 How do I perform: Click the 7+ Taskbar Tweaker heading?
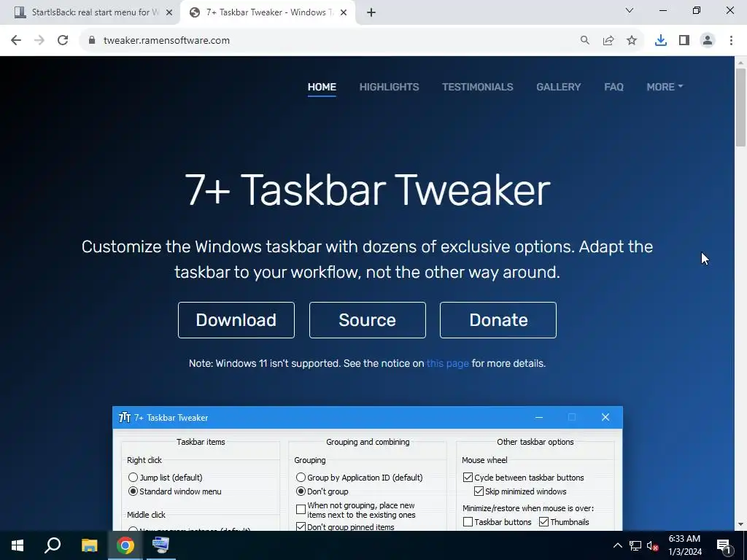(368, 190)
